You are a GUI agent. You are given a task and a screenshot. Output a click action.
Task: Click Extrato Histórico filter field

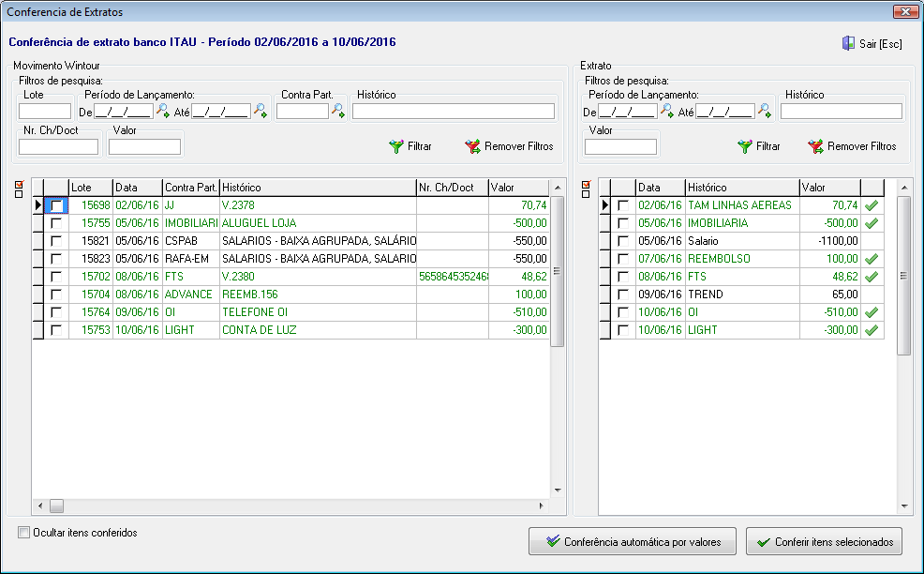(841, 111)
